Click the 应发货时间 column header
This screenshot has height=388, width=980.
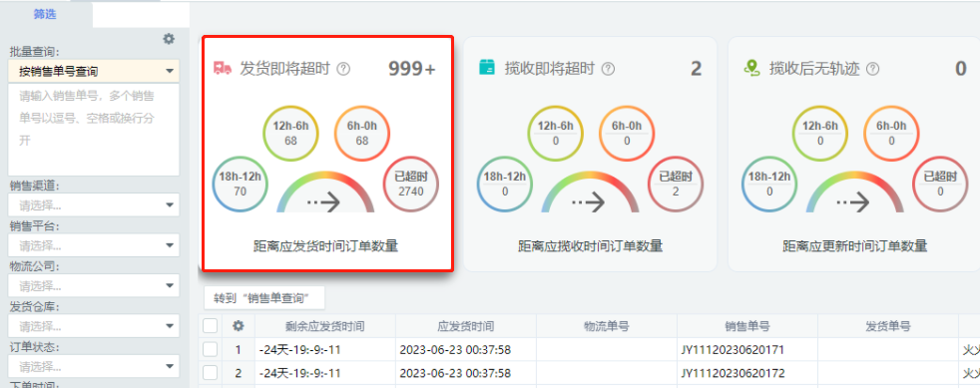[x=466, y=326]
